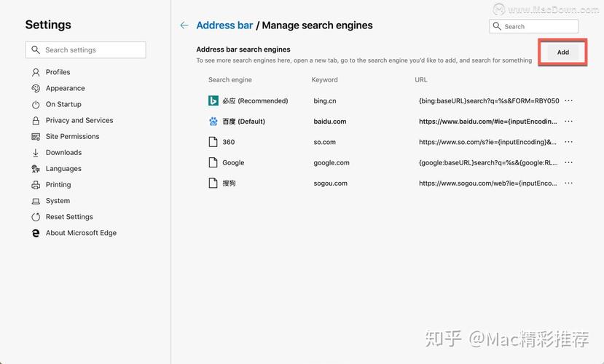Click the Address bar breadcrumb link
Screen dimensions: 604x364
tap(224, 25)
